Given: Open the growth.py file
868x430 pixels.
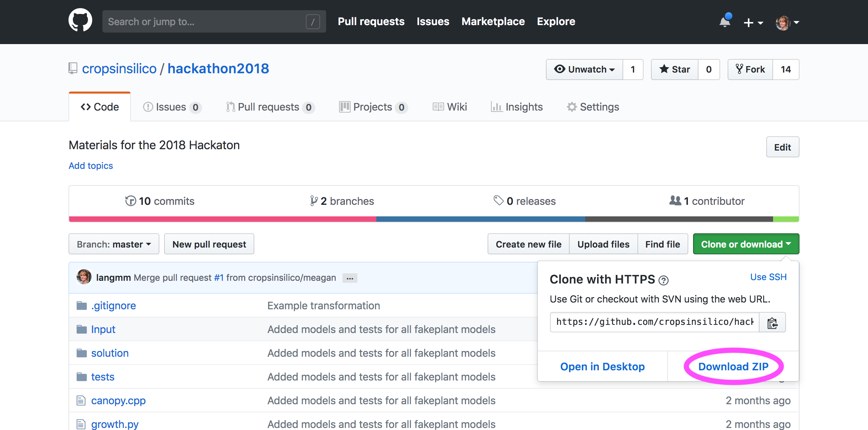Looking at the screenshot, I should point(115,424).
